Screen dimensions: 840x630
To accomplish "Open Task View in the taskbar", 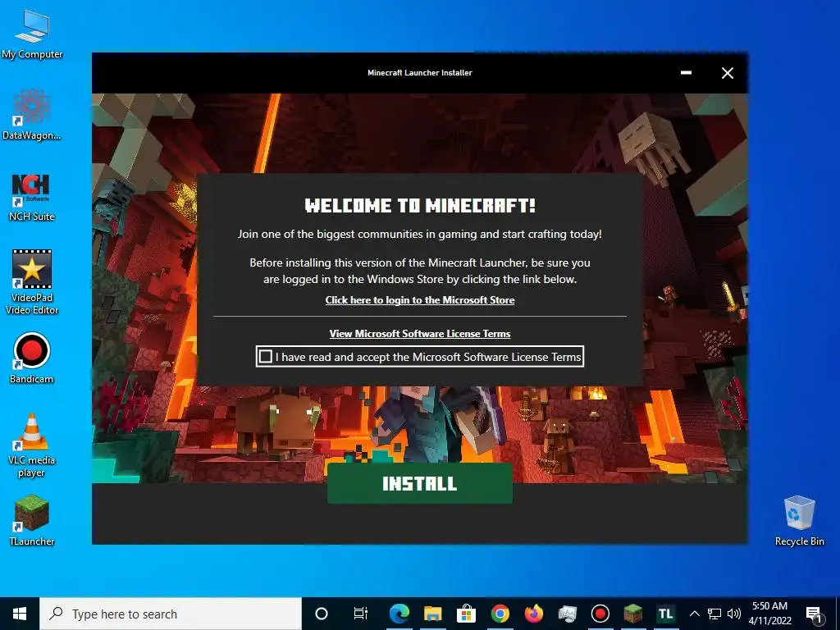I will tap(361, 614).
